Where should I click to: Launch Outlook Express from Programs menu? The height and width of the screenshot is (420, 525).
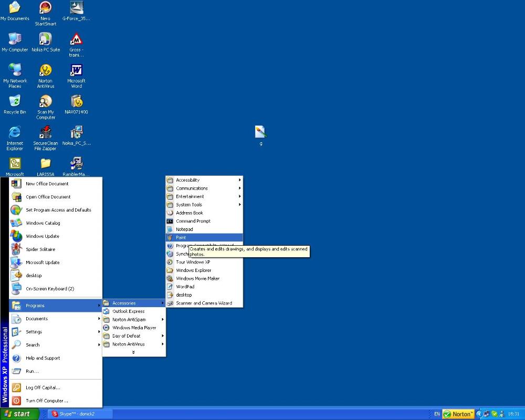(134, 311)
